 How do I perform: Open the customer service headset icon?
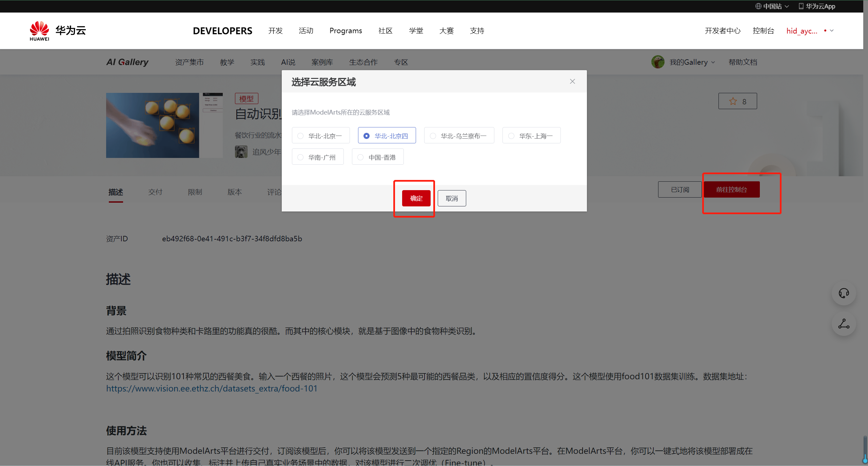(x=844, y=293)
